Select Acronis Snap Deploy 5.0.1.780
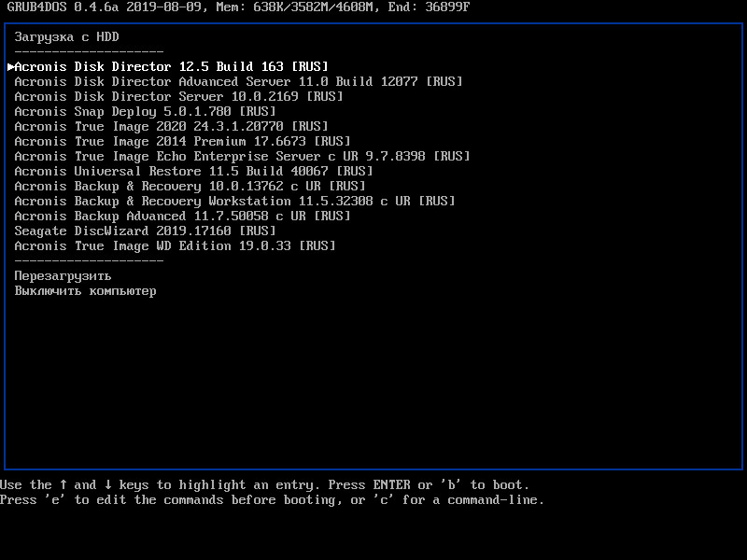Screen dimensions: 747x560 point(145,112)
